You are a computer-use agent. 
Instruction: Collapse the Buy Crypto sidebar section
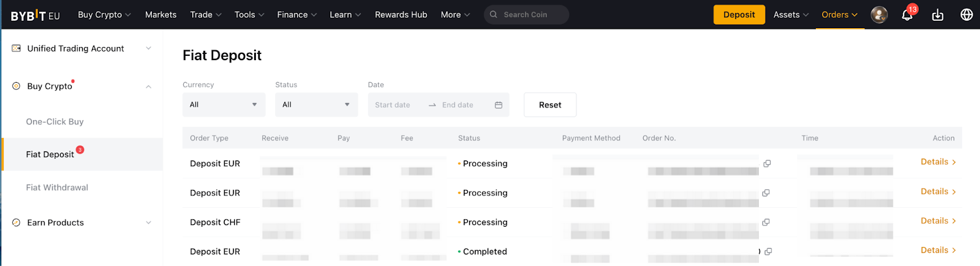[x=148, y=86]
